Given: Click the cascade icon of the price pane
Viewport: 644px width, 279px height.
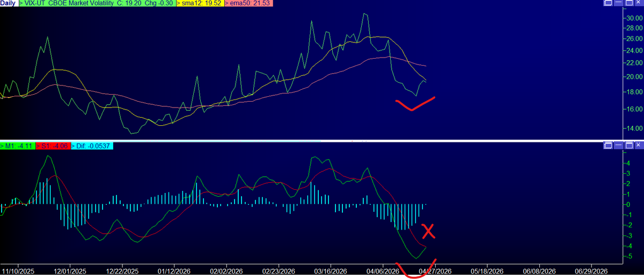Looking at the screenshot, I should (608, 4).
